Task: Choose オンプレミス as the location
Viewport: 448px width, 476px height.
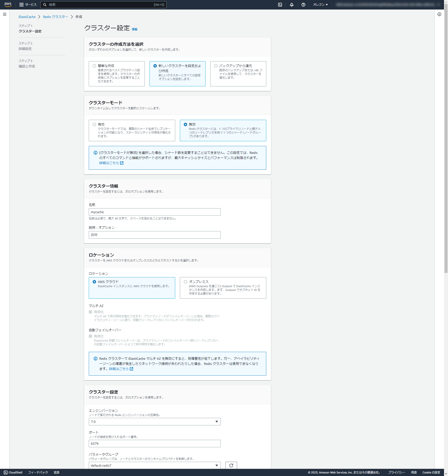Action: click(185, 282)
